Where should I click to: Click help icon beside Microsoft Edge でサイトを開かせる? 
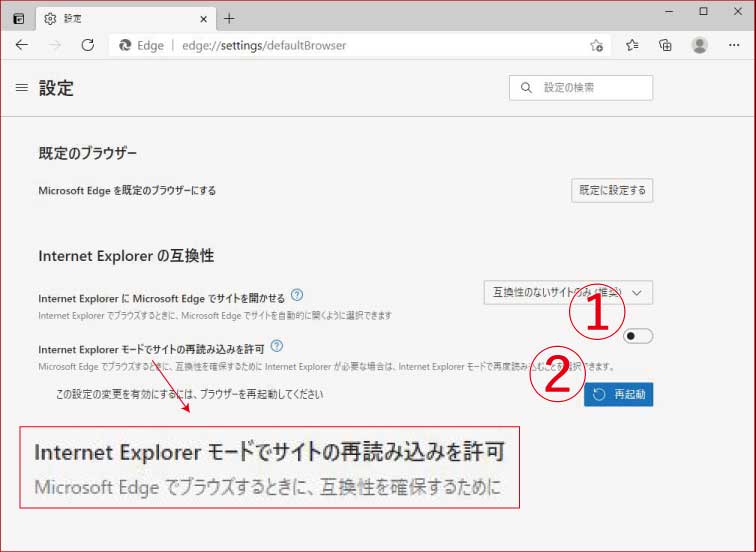click(297, 296)
